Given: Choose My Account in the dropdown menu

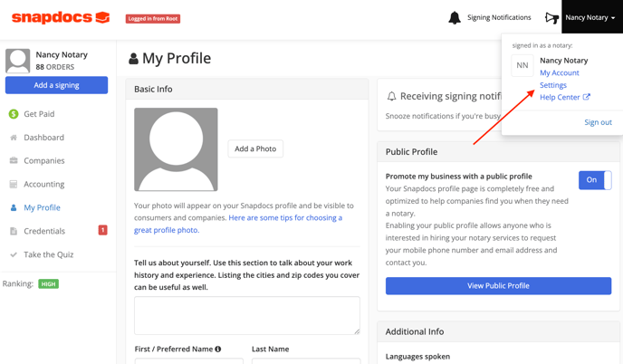Looking at the screenshot, I should [x=560, y=72].
